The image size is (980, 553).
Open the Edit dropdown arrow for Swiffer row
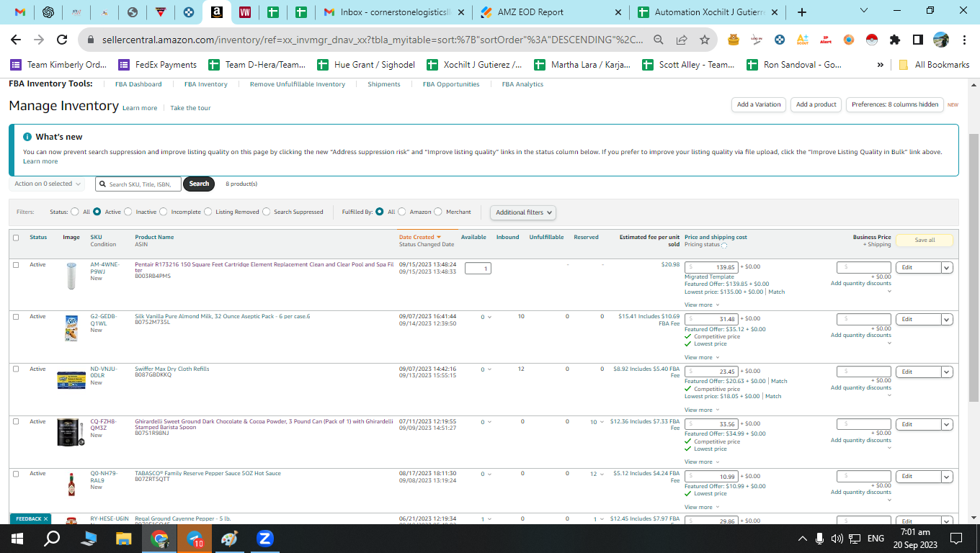pyautogui.click(x=947, y=372)
